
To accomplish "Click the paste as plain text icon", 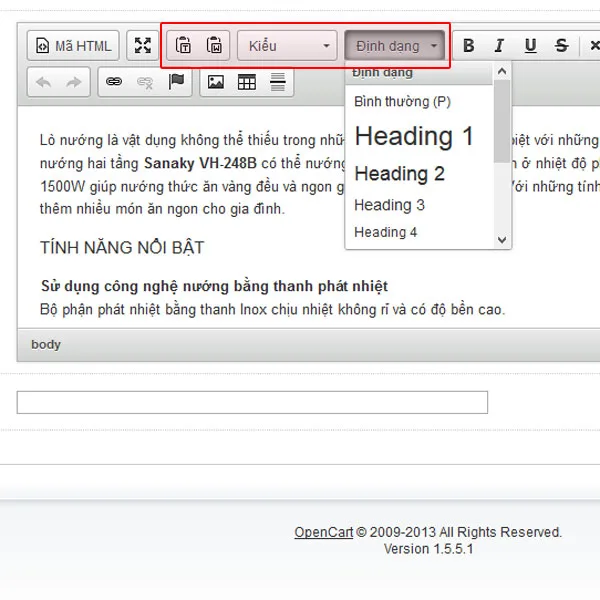I will click(x=184, y=46).
